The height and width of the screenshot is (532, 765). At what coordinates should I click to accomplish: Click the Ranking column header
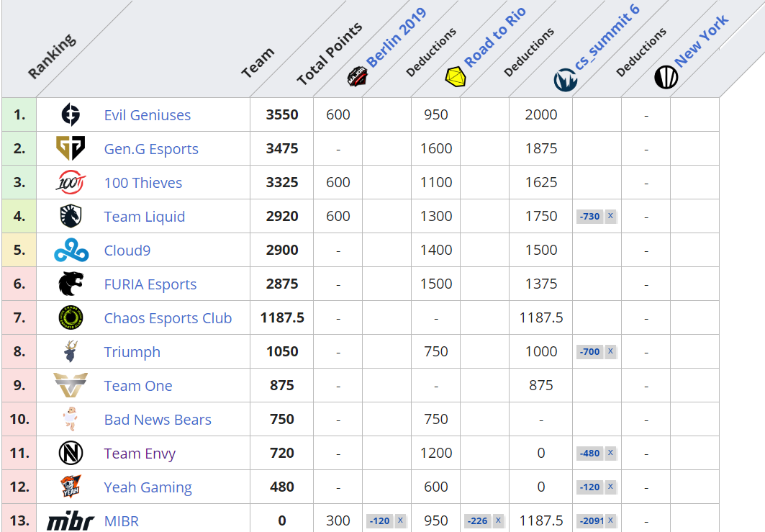[52, 56]
